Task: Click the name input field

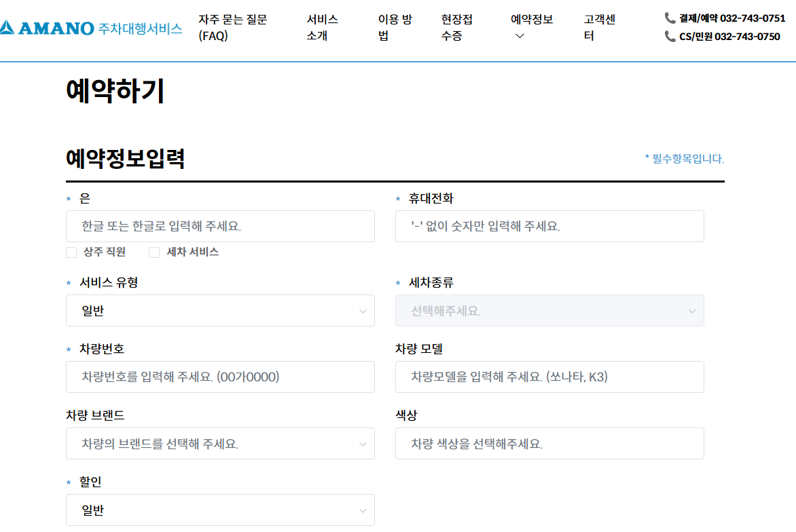Action: [220, 226]
